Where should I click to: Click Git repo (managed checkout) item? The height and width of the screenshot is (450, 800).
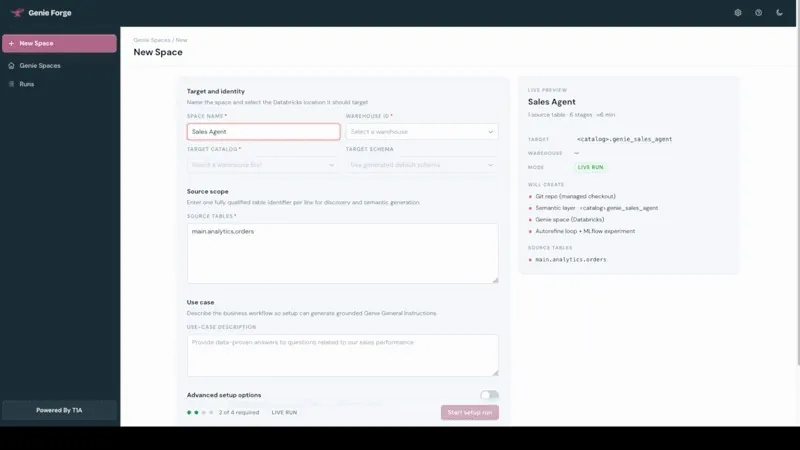pos(575,196)
